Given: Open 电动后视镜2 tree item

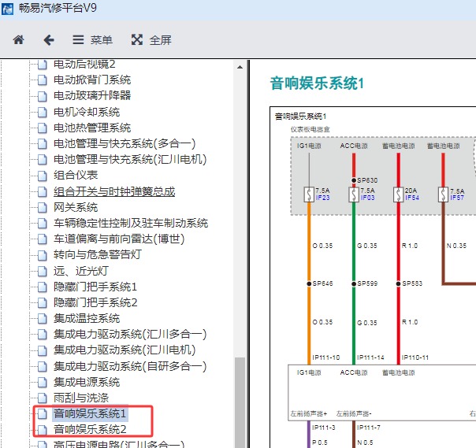Looking at the screenshot, I should (84, 64).
